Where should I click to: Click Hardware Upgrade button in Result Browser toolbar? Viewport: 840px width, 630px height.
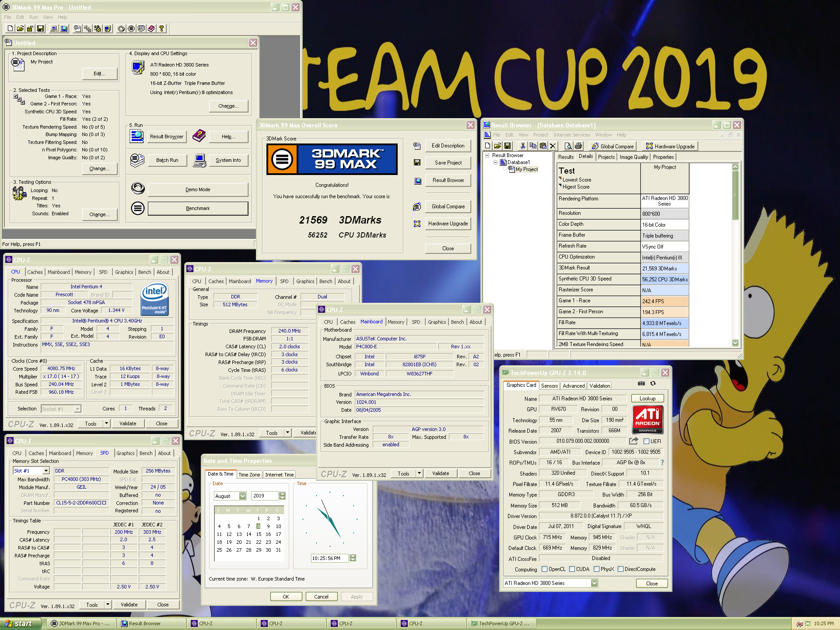click(670, 146)
